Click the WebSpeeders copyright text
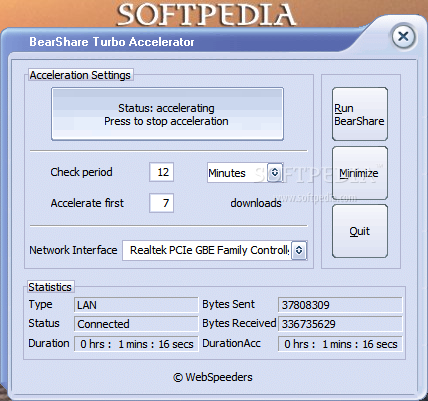The image size is (428, 401). pyautogui.click(x=213, y=377)
